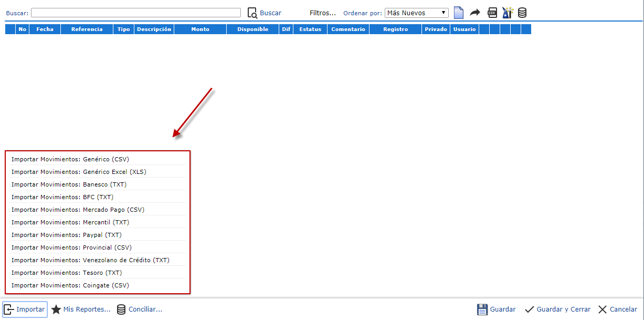
Task: Open Mis Reportes... with star icon
Action: click(x=81, y=309)
